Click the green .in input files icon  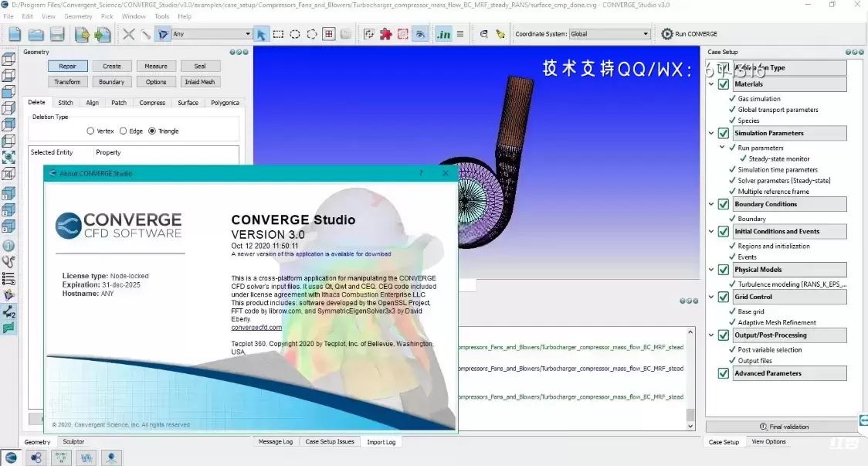(x=443, y=34)
